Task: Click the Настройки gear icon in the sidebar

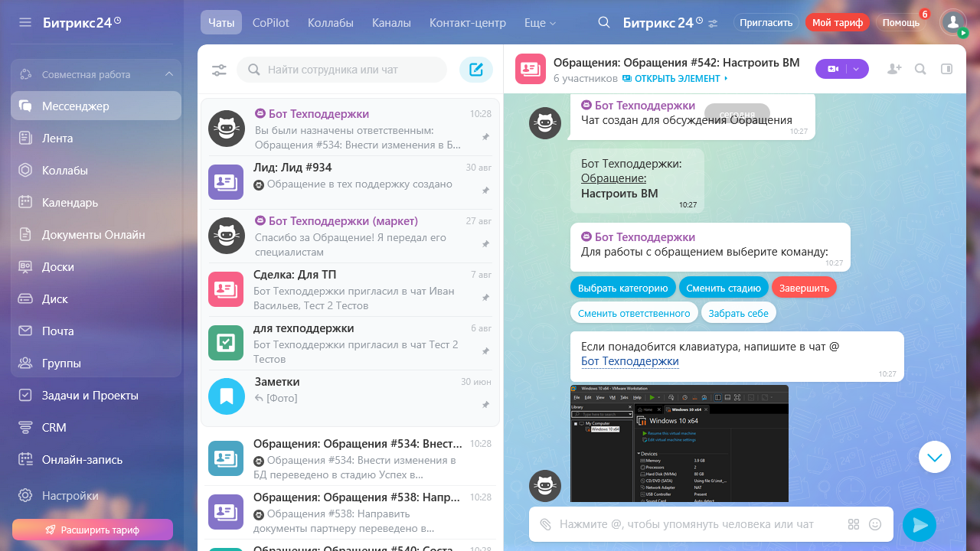Action: 25,495
